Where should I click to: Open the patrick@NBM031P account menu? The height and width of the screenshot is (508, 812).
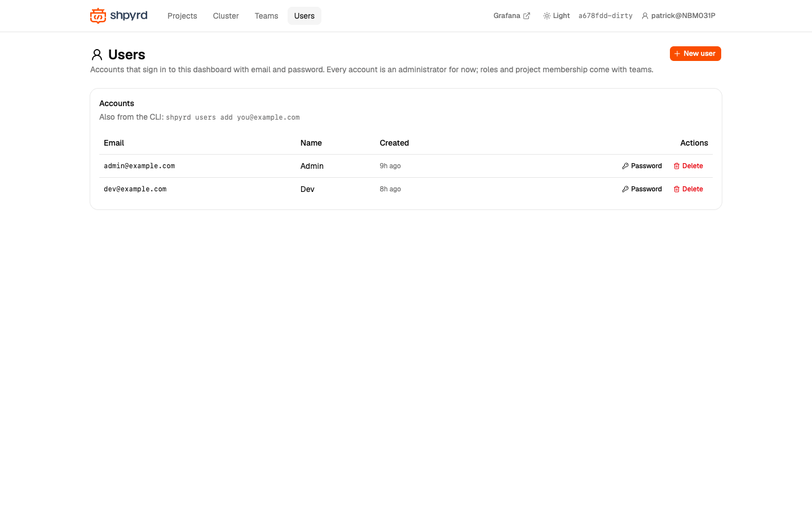pos(678,16)
